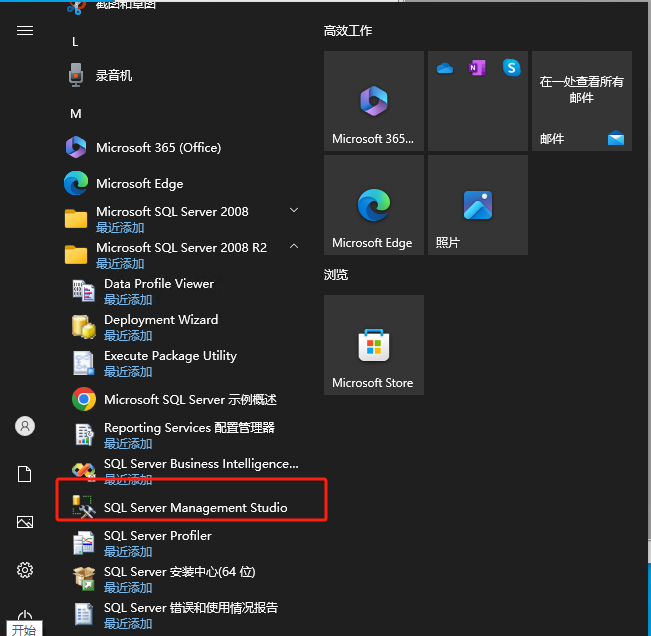Screen dimensions: 651x636
Task: Open Documents sidebar icon
Action: pyautogui.click(x=24, y=474)
